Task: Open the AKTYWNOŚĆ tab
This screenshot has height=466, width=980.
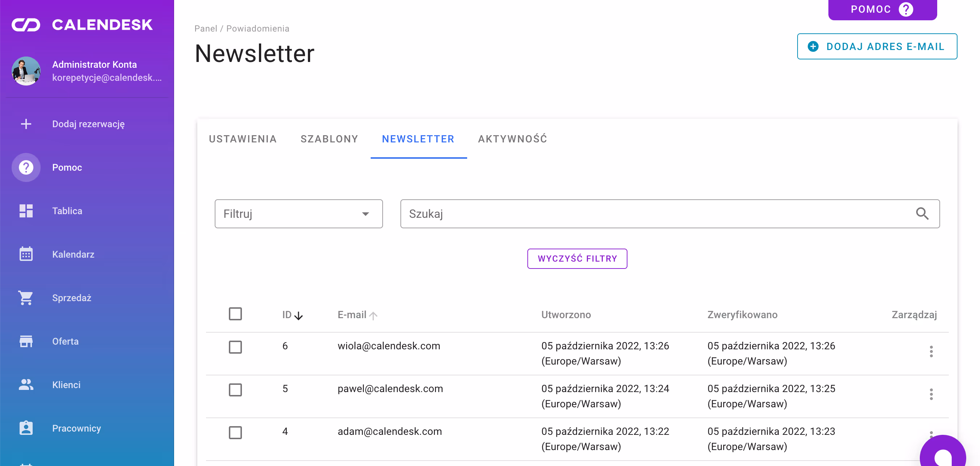Action: (x=512, y=139)
